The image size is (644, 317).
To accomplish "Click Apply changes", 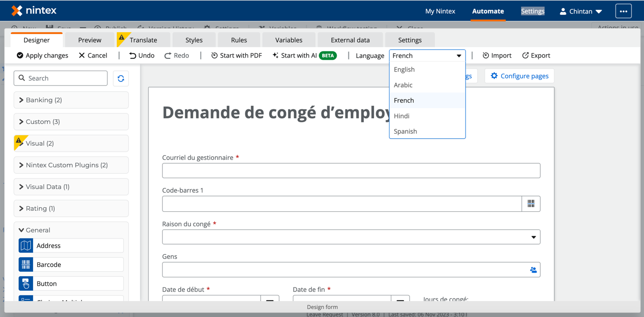I will (42, 55).
